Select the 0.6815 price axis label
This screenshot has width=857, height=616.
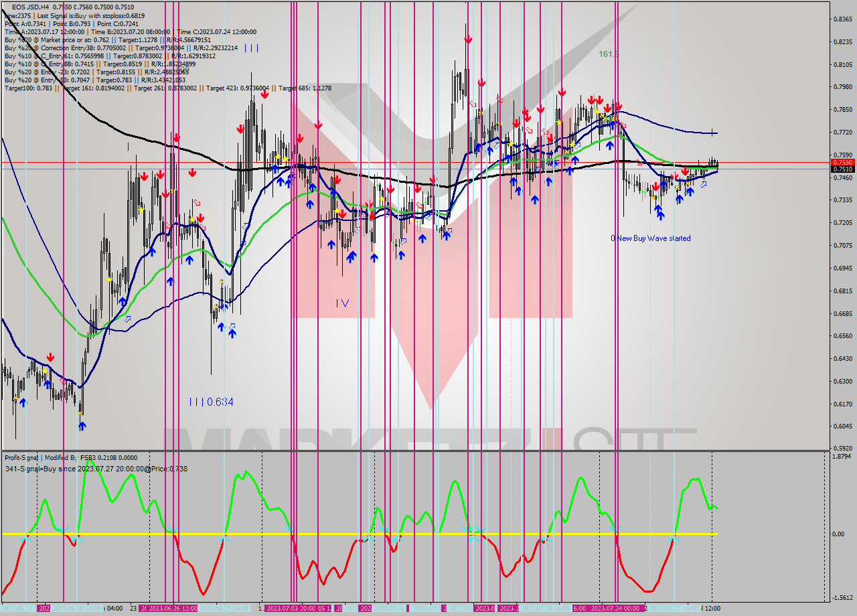[x=842, y=291]
